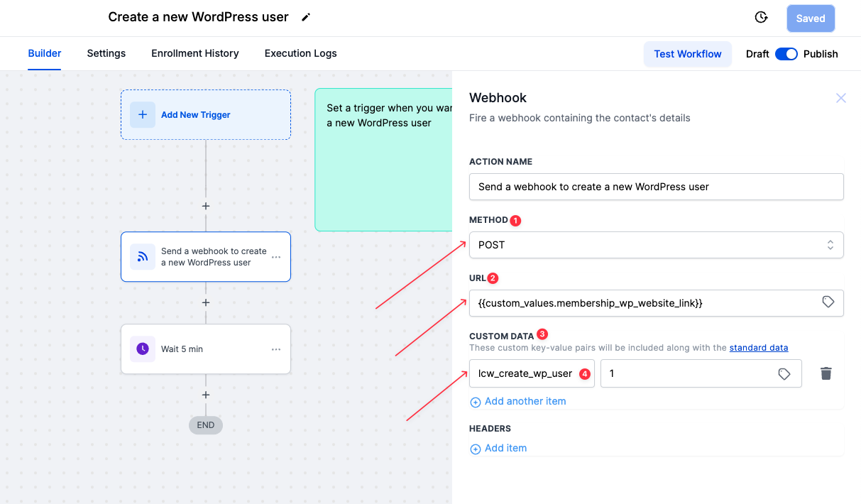Viewport: 861px width, 504px height.
Task: Open the standard data link
Action: pyautogui.click(x=759, y=348)
